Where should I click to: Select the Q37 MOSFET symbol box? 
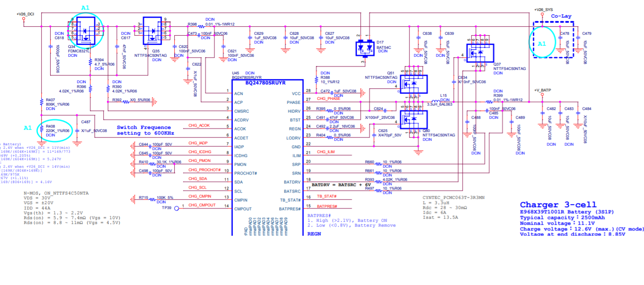tap(480, 52)
